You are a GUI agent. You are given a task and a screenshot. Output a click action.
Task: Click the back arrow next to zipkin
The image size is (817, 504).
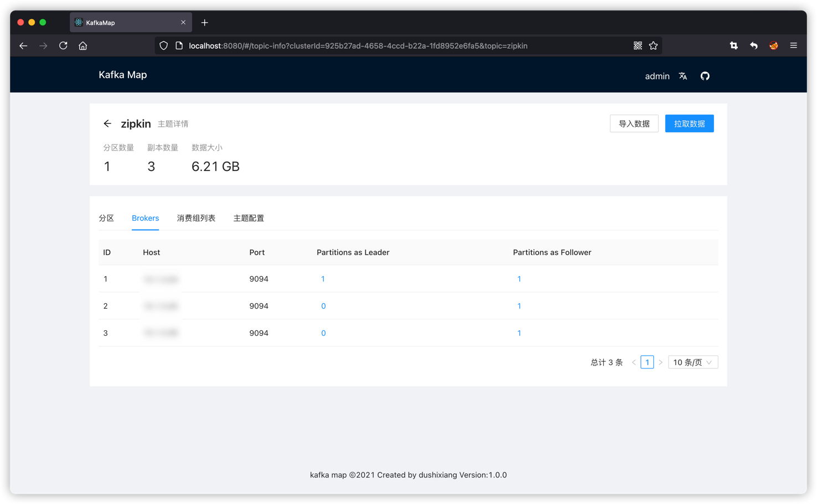tap(107, 123)
